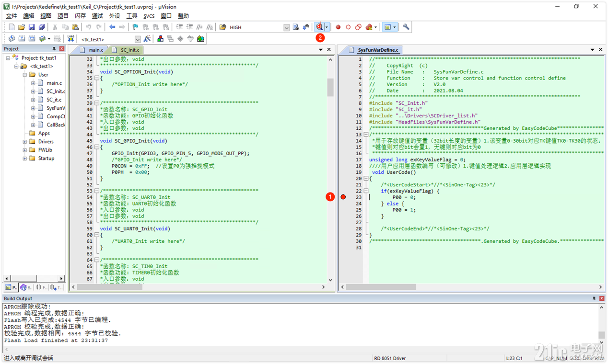Viewport: 608px width, 364px height.
Task: Open Manage Project Items icon
Action: [160, 39]
